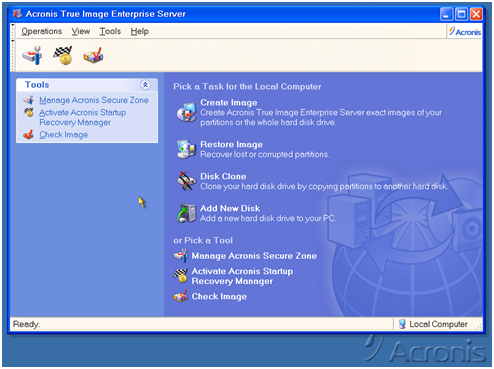494x369 pixels.
Task: Click the Restore Image task icon
Action: [186, 149]
